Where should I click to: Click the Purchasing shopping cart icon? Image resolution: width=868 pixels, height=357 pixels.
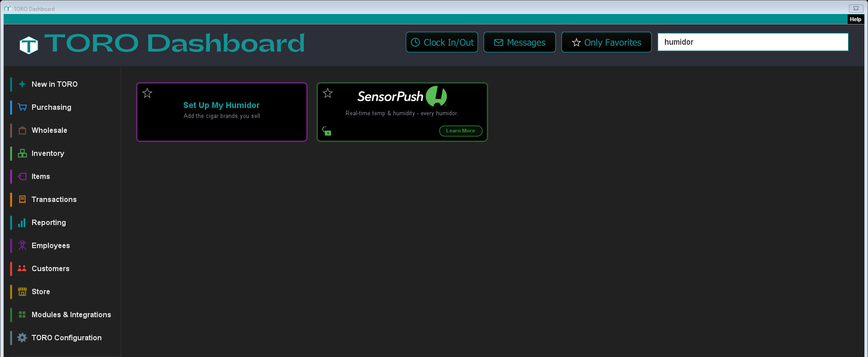(x=22, y=107)
